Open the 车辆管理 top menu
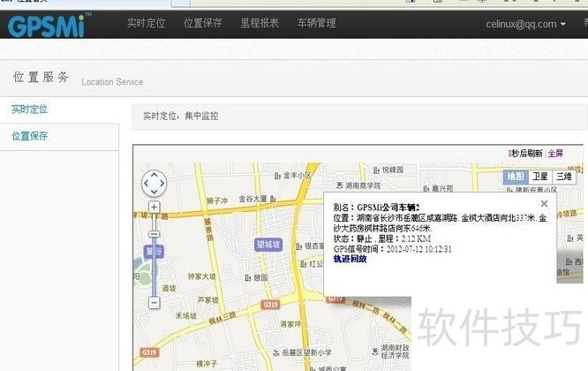 [x=316, y=24]
